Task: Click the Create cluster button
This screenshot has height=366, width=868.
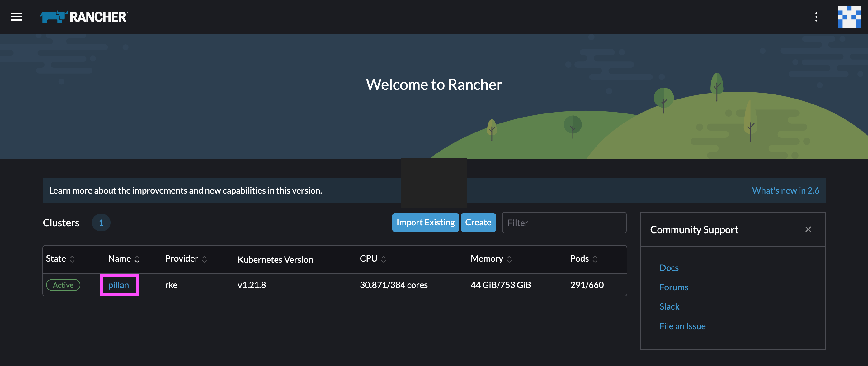Action: click(478, 223)
